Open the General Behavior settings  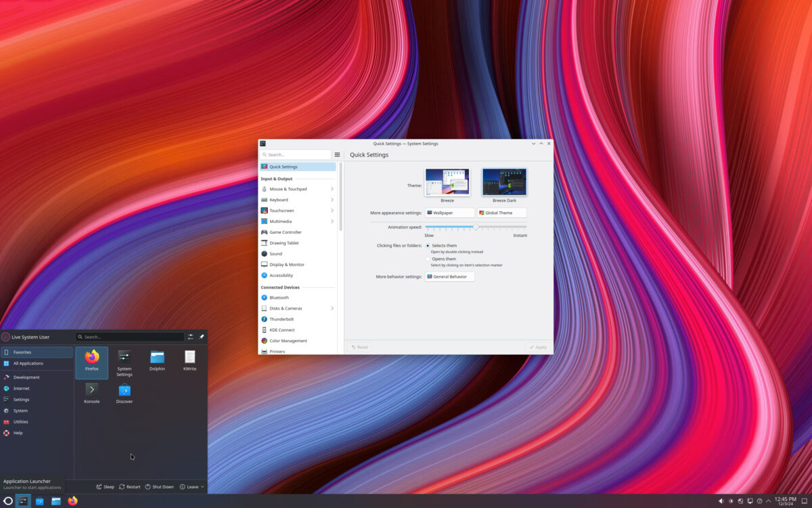pyautogui.click(x=449, y=276)
